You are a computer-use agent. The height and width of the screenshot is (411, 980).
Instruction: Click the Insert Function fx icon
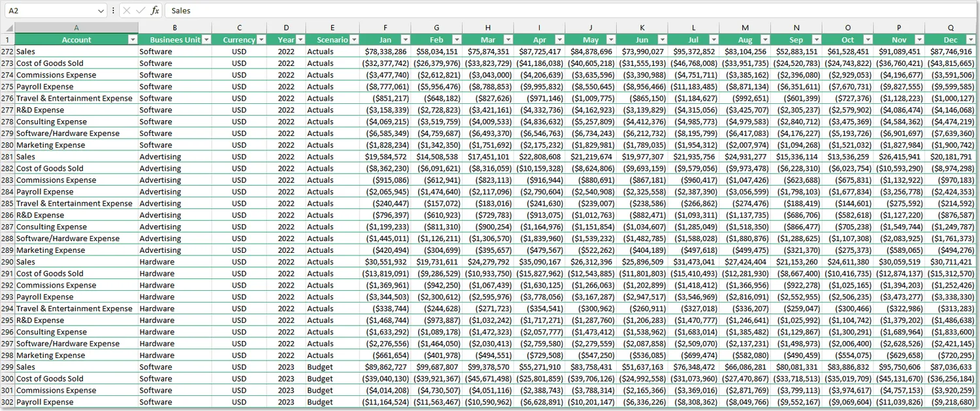click(155, 10)
